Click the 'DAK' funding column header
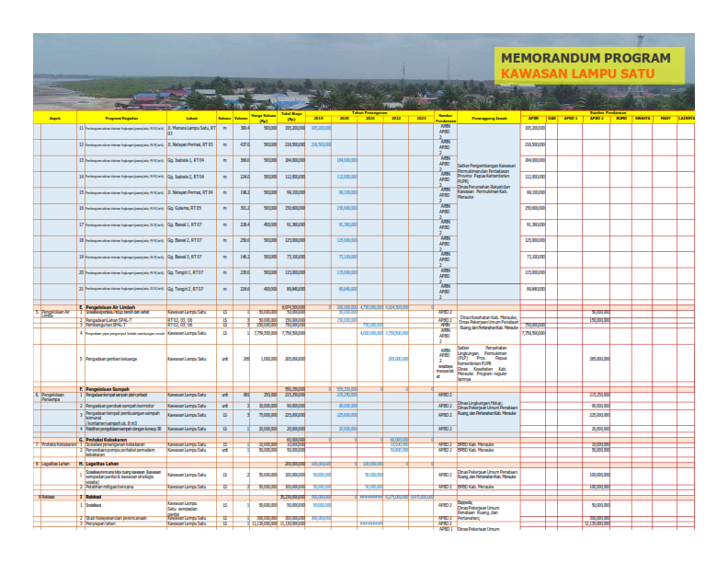 [x=552, y=119]
